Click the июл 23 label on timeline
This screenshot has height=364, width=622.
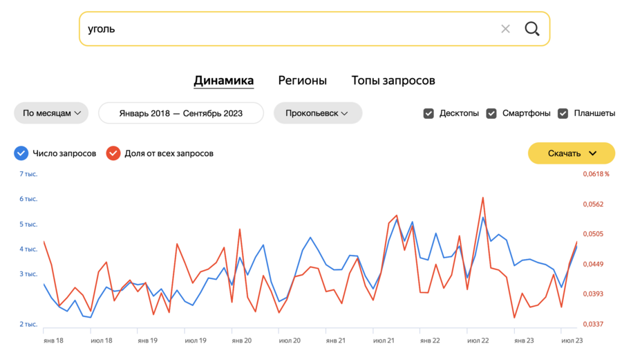[571, 341]
